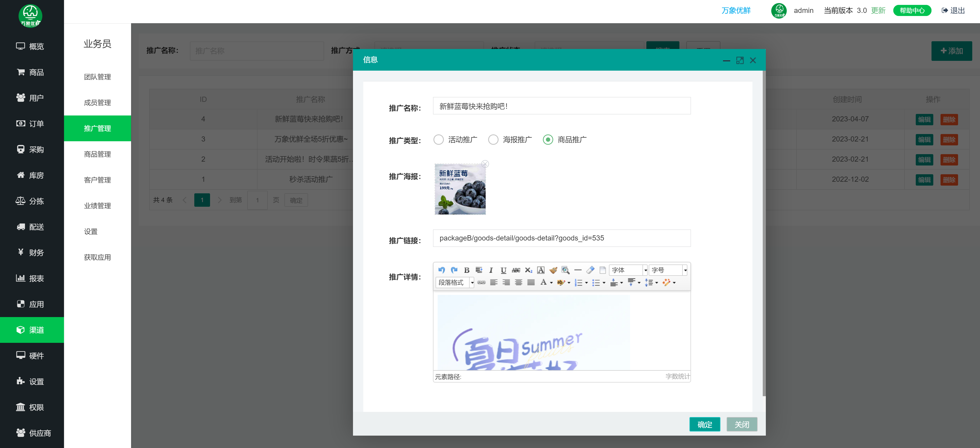980x448 pixels.
Task: Insert a hyperlink in the editor
Action: [481, 282]
